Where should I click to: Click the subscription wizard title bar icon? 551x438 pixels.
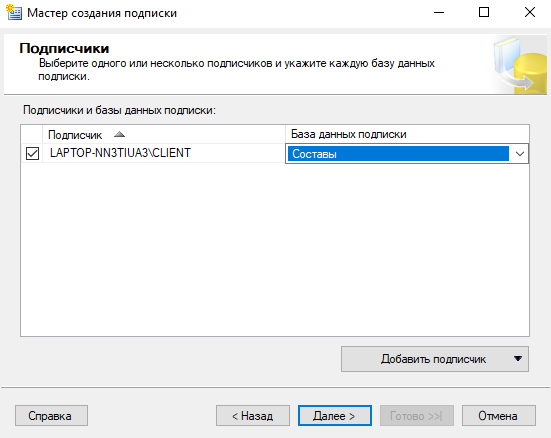pos(14,12)
